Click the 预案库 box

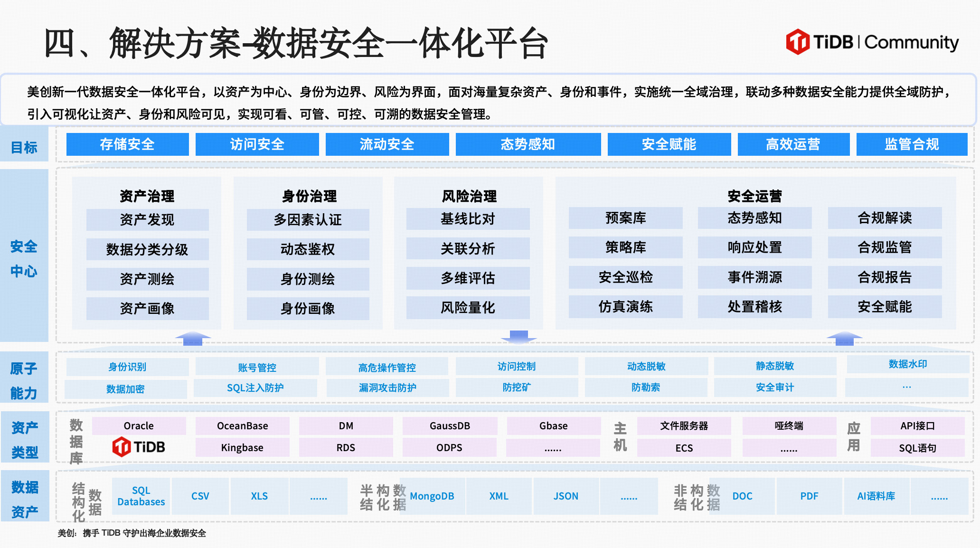tap(625, 218)
